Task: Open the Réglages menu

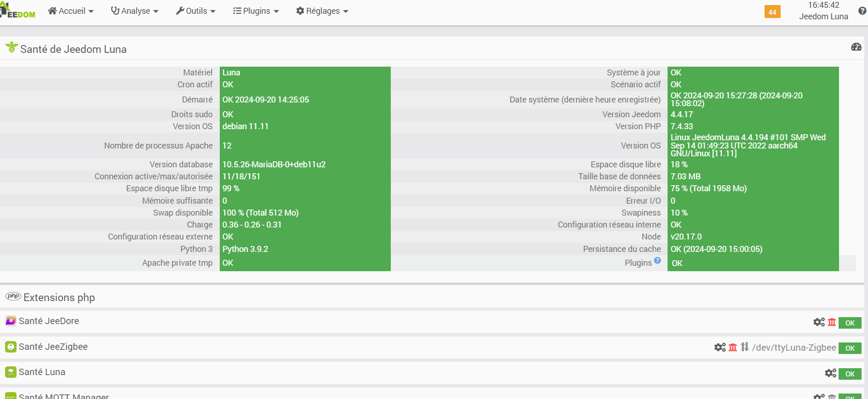Action: (322, 11)
